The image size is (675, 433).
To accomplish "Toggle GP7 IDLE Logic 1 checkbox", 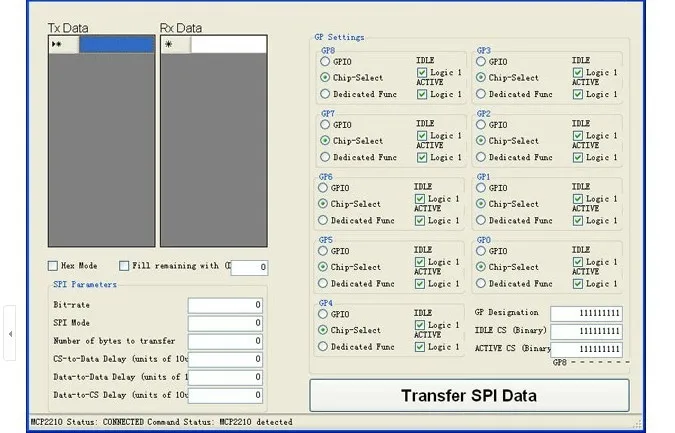I will coord(422,136).
